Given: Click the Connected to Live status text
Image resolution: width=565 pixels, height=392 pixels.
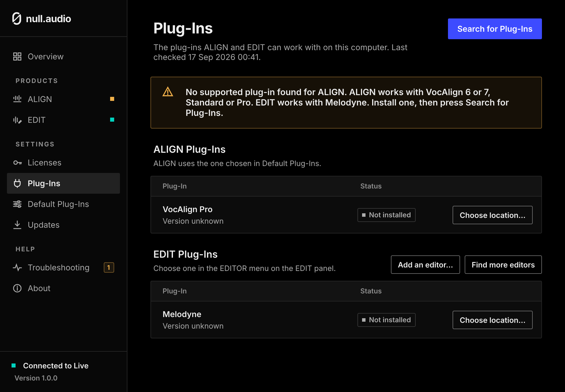Looking at the screenshot, I should tap(56, 365).
